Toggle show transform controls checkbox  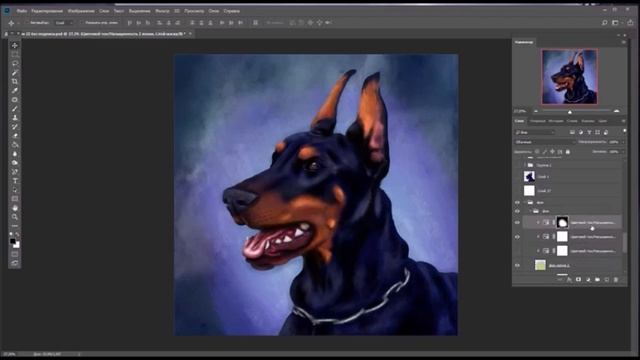[x=82, y=23]
